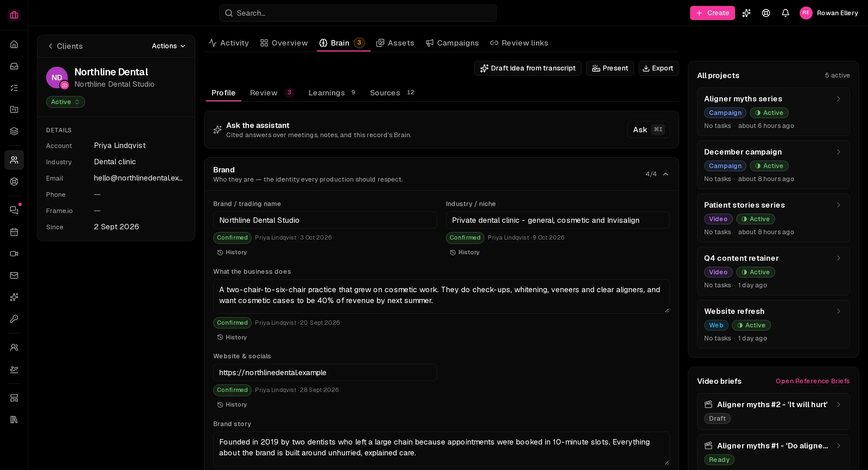This screenshot has height=470, width=868.
Task: Open the key icon in sidebar
Action: [x=14, y=319]
